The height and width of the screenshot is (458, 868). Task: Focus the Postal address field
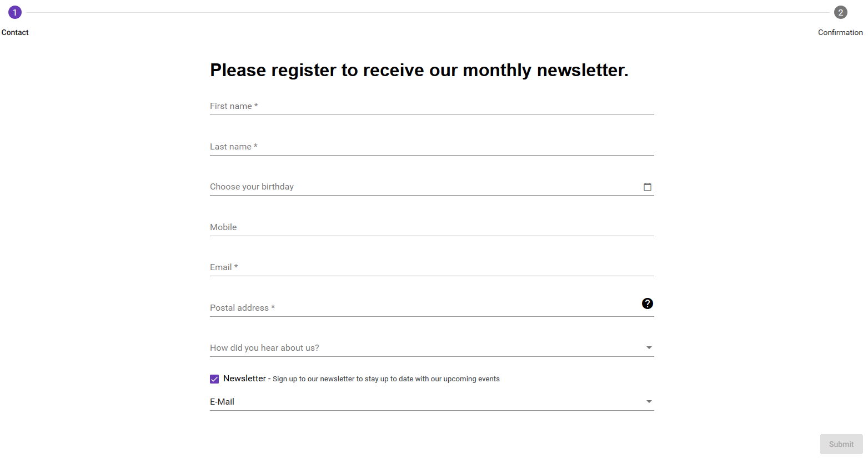click(x=422, y=308)
